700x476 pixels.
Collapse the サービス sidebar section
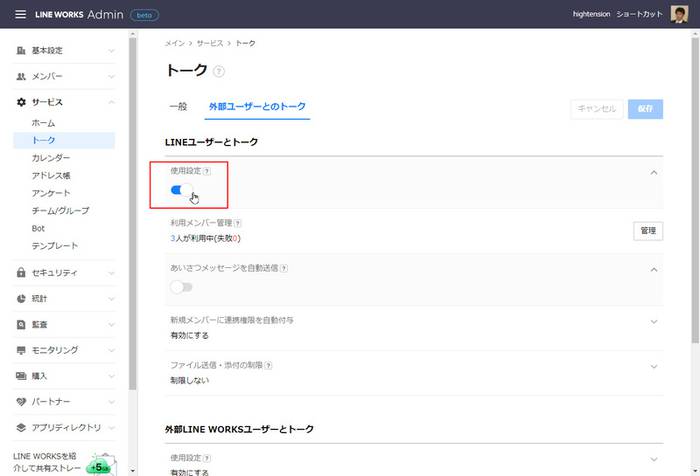pyautogui.click(x=111, y=102)
